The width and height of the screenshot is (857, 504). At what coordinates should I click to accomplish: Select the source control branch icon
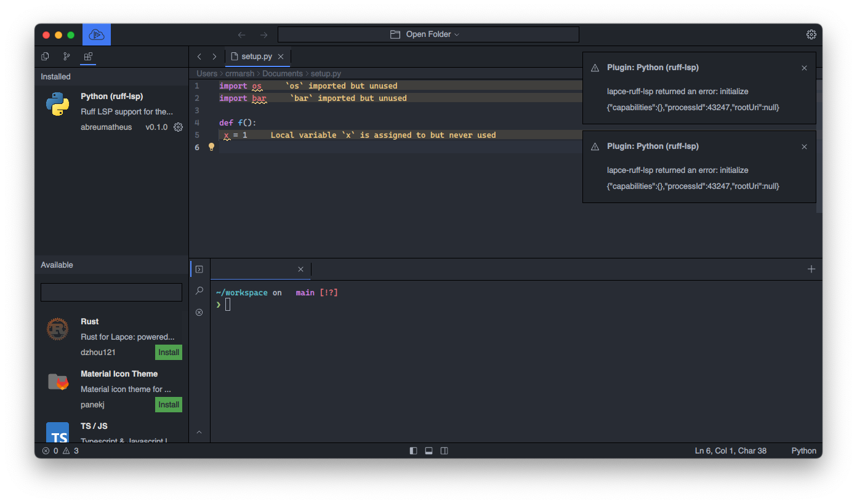66,56
